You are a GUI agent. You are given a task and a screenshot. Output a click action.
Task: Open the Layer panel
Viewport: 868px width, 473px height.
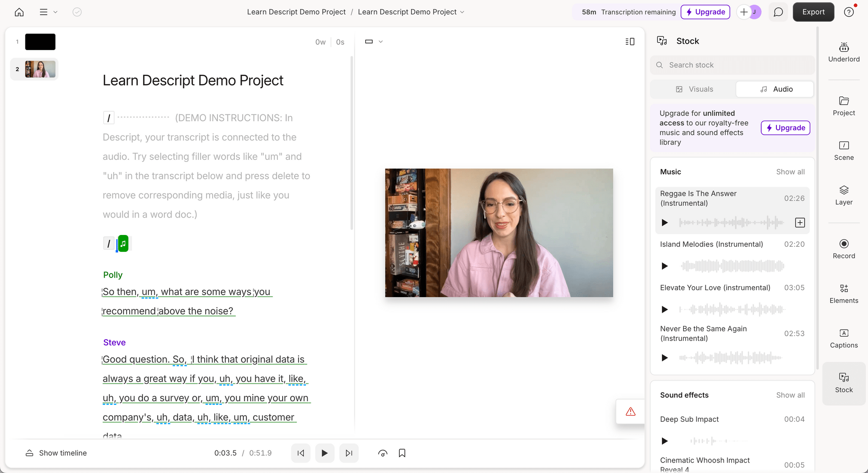coord(844,196)
